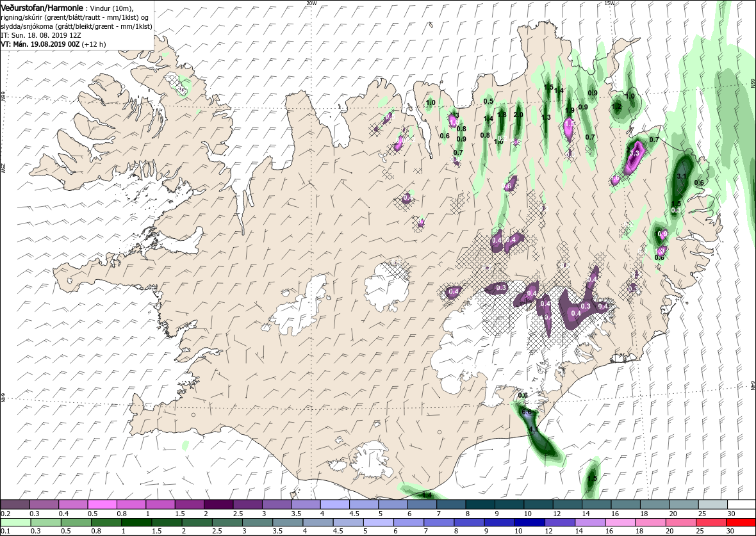Click the 6.6 precipitation value on the south coast
Viewport: 756px width, 536px height.
pos(527,412)
